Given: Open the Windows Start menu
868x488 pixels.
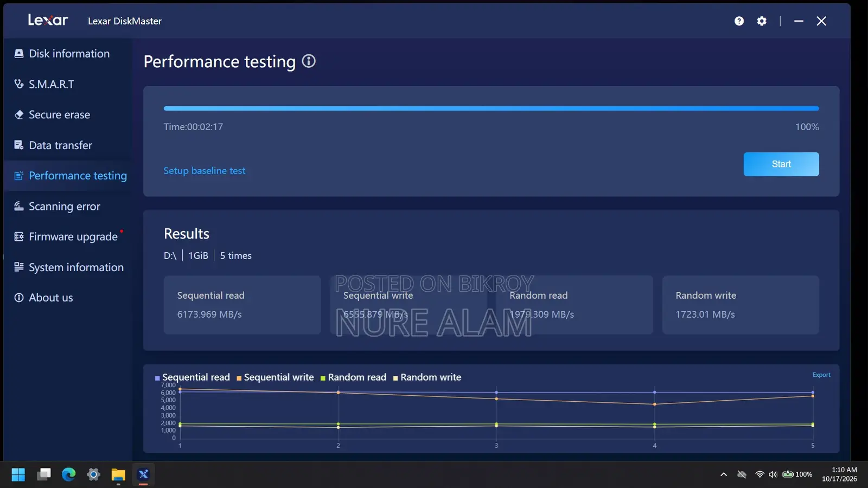Looking at the screenshot, I should point(18,475).
